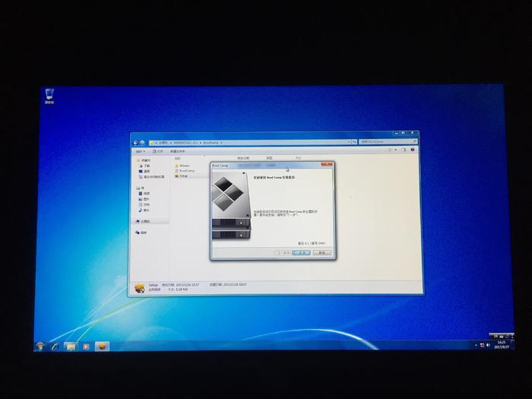The height and width of the screenshot is (399, 532).
Task: Select the Drivers folder in file list
Action: [x=182, y=166]
